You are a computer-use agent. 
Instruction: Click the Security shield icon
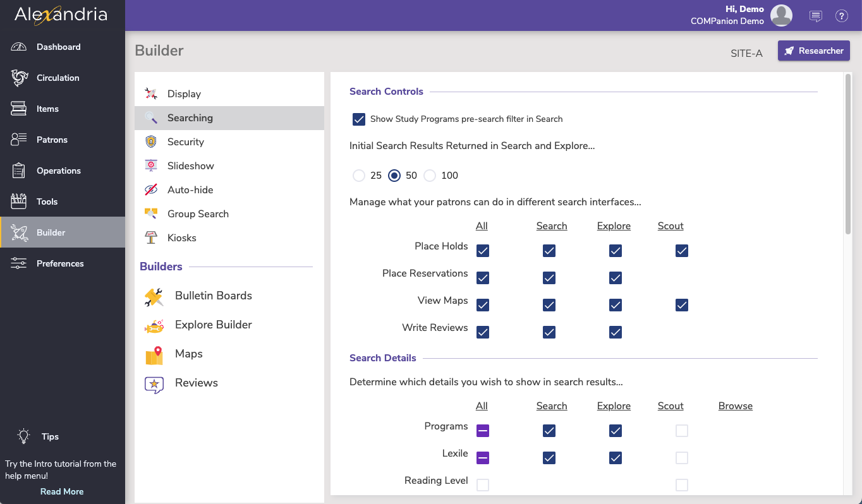151,142
